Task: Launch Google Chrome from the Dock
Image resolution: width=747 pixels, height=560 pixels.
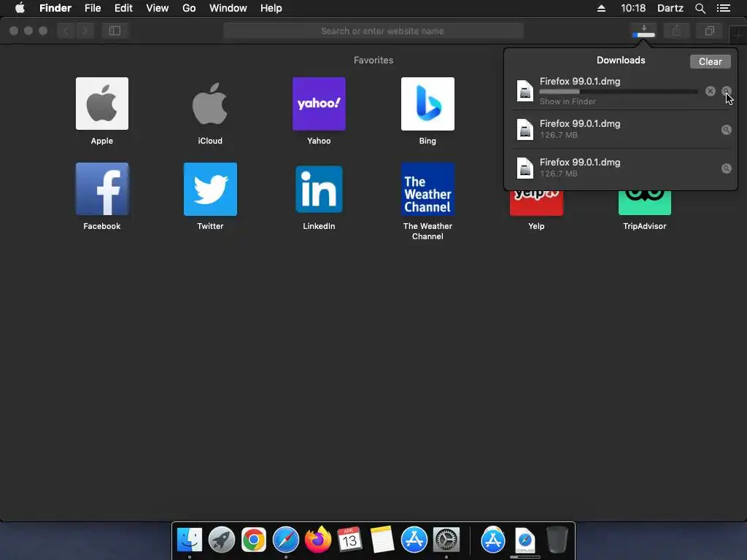Action: coord(253,540)
